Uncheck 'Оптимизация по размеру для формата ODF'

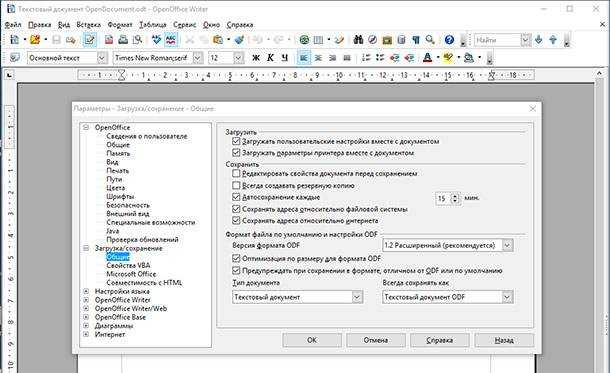[236, 258]
